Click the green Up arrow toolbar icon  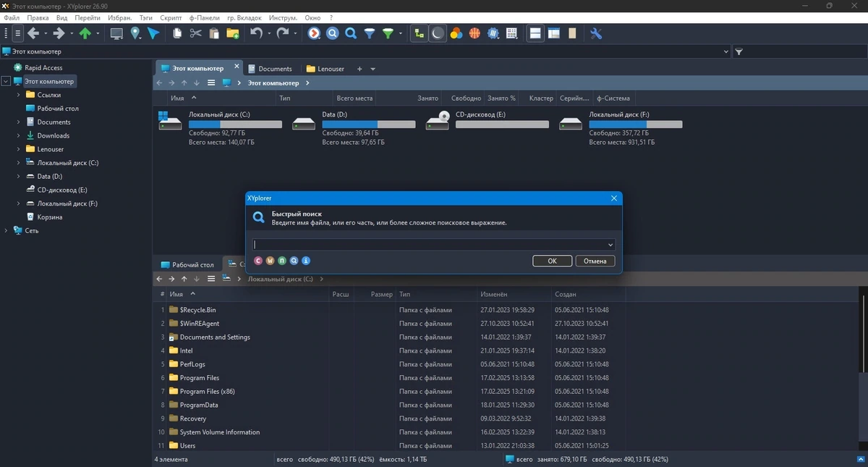(85, 33)
